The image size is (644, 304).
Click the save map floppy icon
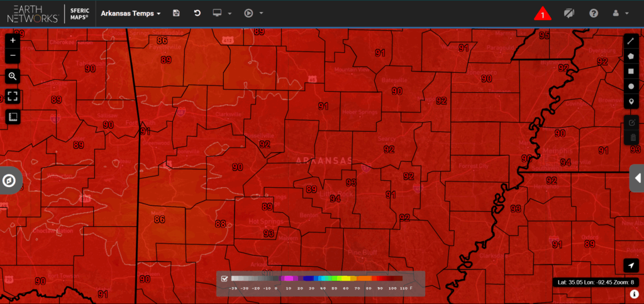(x=176, y=13)
